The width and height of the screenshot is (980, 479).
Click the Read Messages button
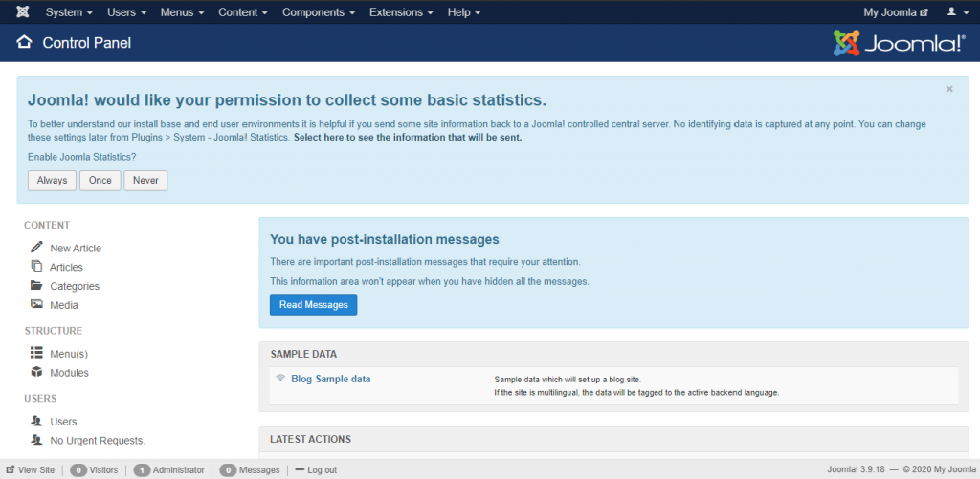point(314,305)
